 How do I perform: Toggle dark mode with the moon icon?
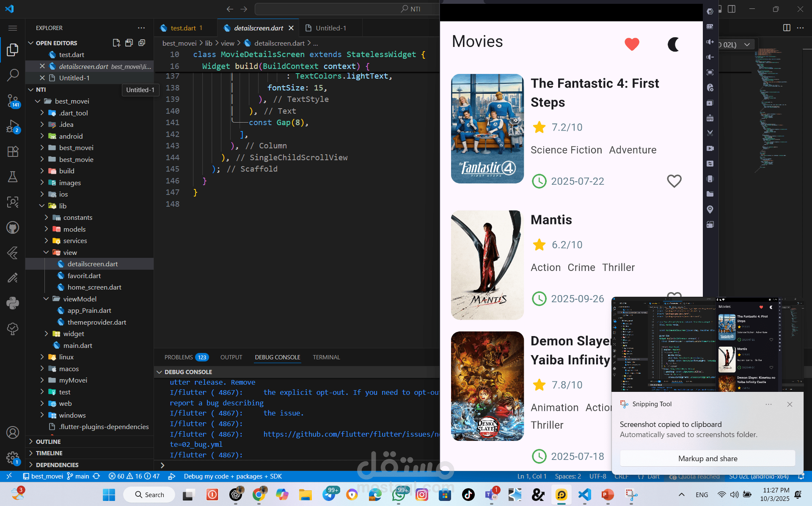[x=673, y=44]
